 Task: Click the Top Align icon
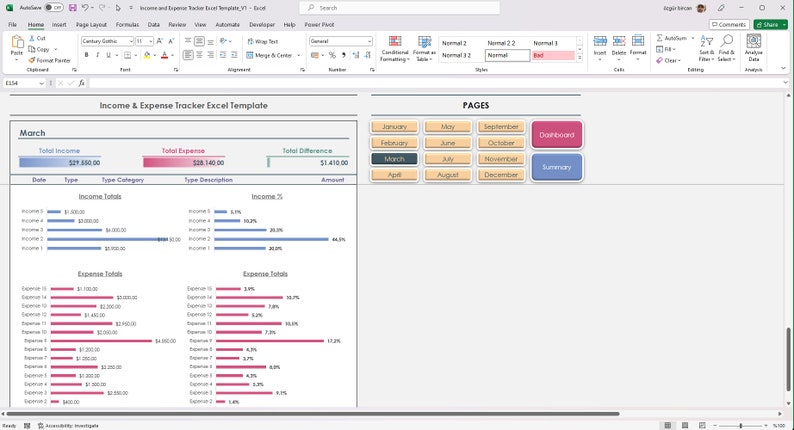188,41
